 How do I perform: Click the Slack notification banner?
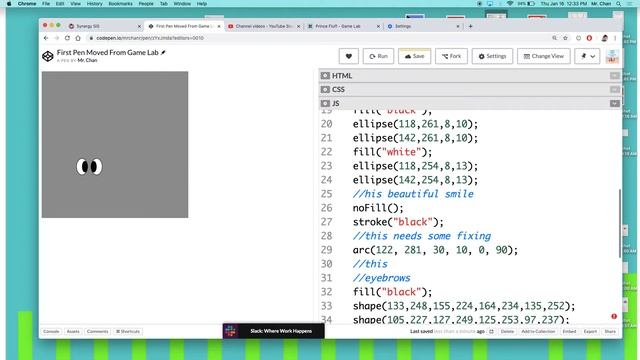click(x=273, y=331)
